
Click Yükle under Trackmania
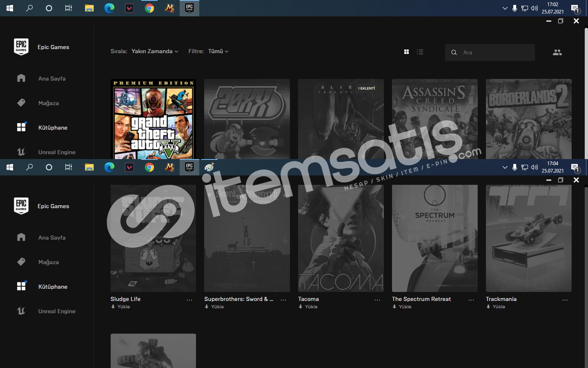496,307
